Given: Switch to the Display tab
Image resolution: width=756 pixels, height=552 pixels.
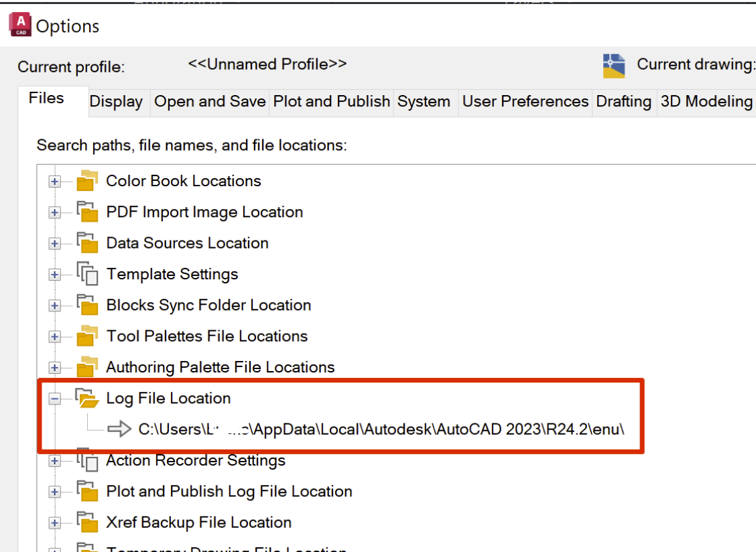Looking at the screenshot, I should point(119,102).
